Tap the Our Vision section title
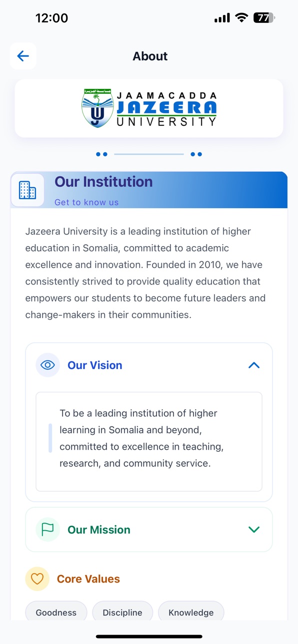The height and width of the screenshot is (644, 298). point(95,365)
